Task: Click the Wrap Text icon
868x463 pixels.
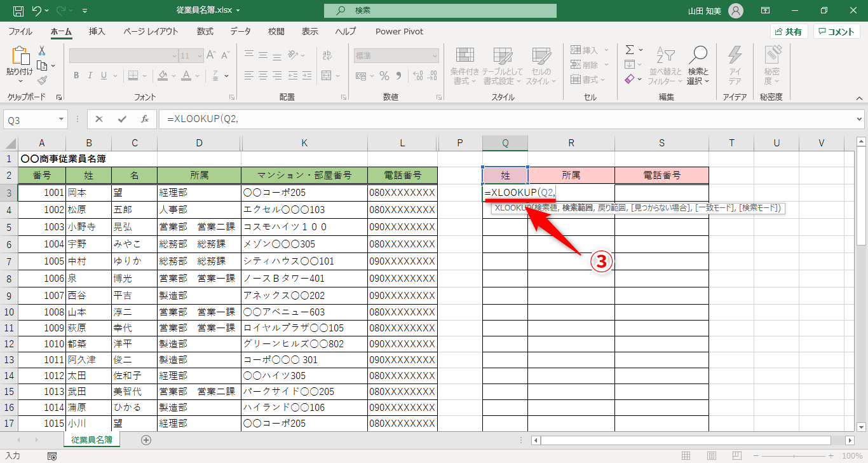Action: click(x=327, y=55)
